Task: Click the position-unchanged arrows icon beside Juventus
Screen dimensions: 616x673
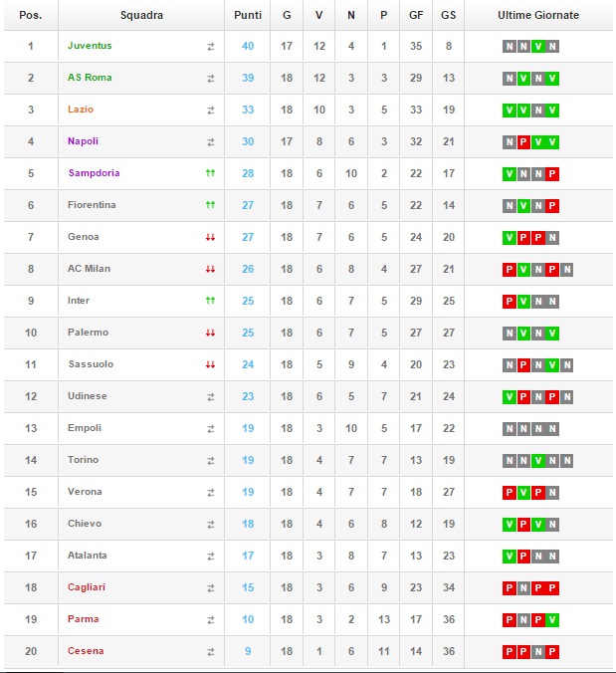Action: pyautogui.click(x=211, y=47)
